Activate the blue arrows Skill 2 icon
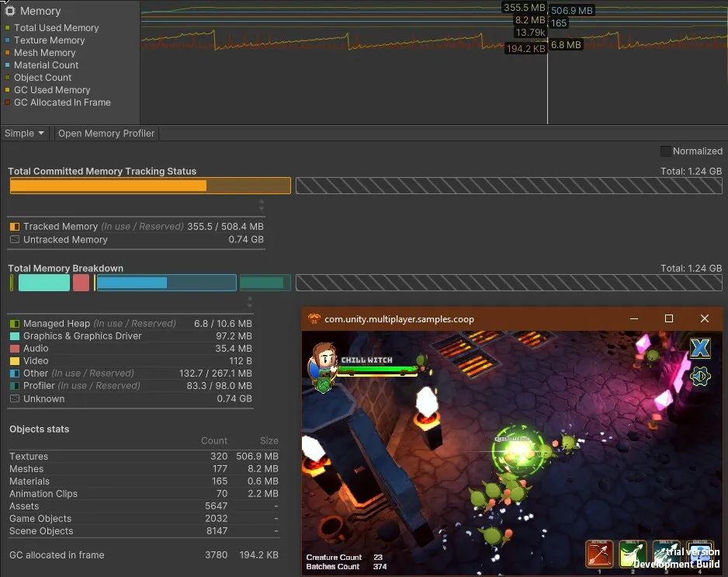Viewport: 728px width, 577px height. (666, 554)
